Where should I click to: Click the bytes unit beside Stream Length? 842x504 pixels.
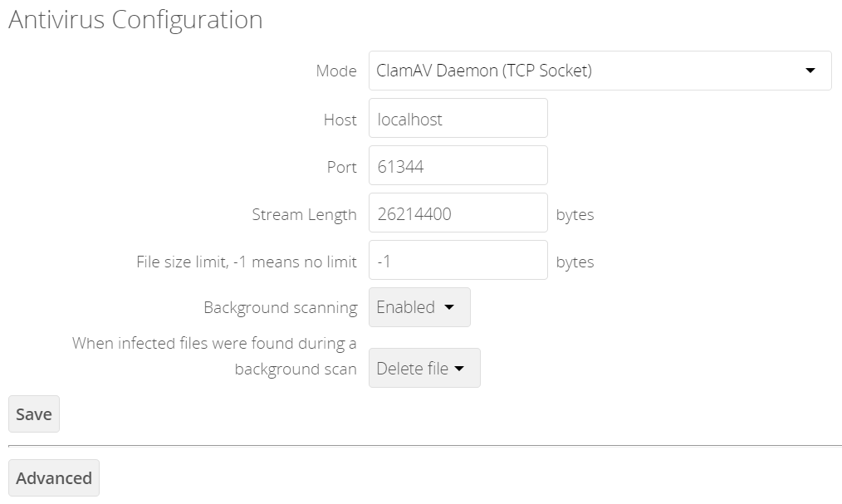575,214
